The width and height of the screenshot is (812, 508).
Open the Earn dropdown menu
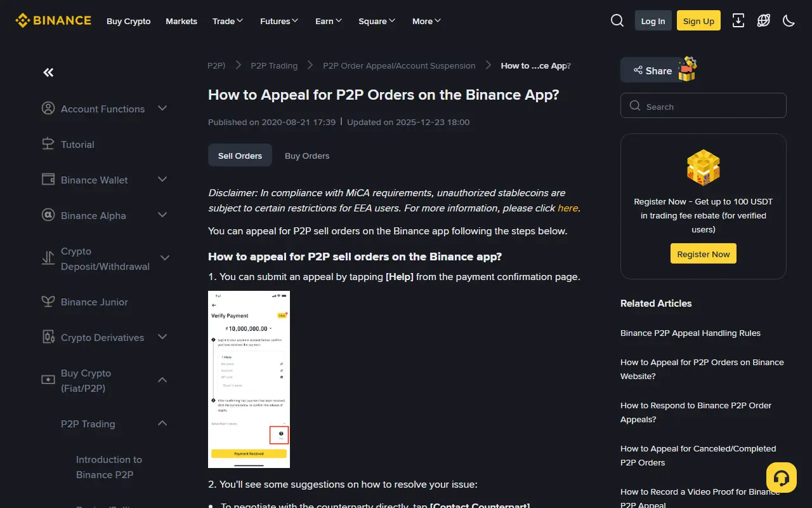(329, 21)
